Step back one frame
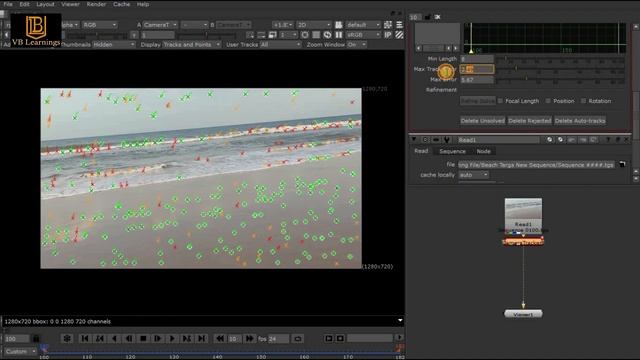 coord(129,338)
